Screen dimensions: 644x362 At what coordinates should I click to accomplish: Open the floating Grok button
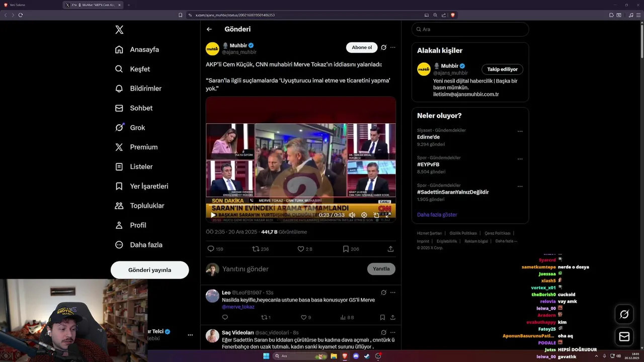tap(624, 314)
